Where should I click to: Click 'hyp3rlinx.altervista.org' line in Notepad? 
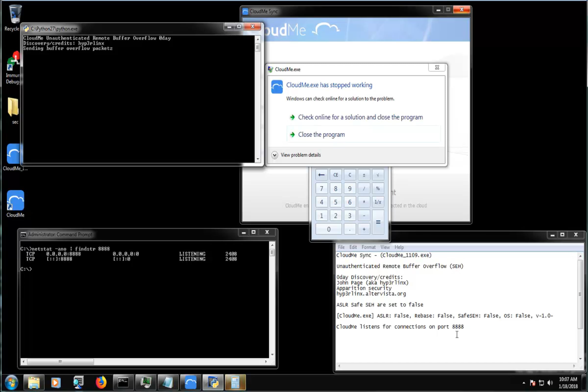(x=371, y=294)
